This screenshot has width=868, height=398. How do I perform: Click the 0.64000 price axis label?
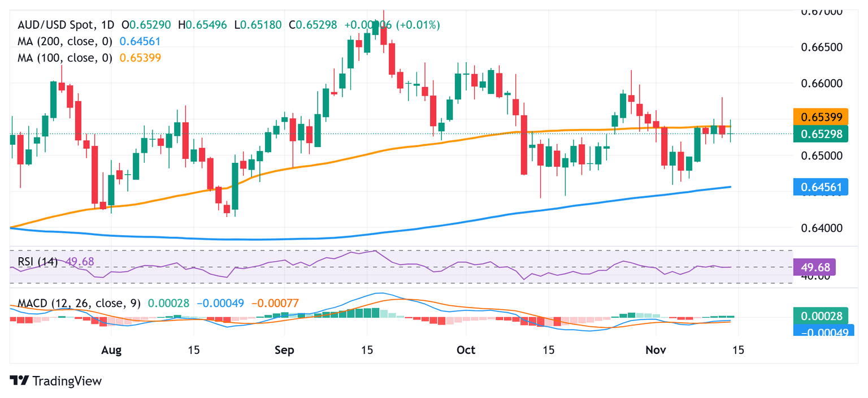coord(824,228)
